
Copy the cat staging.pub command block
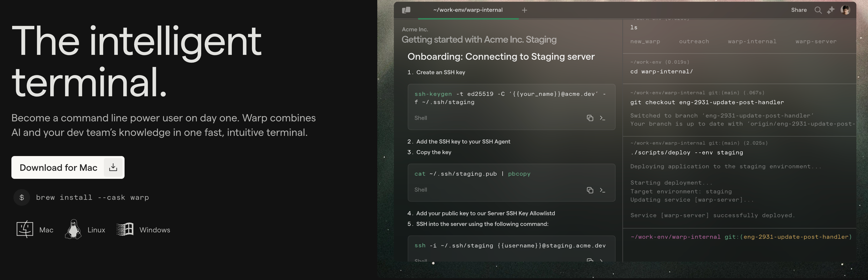(590, 190)
